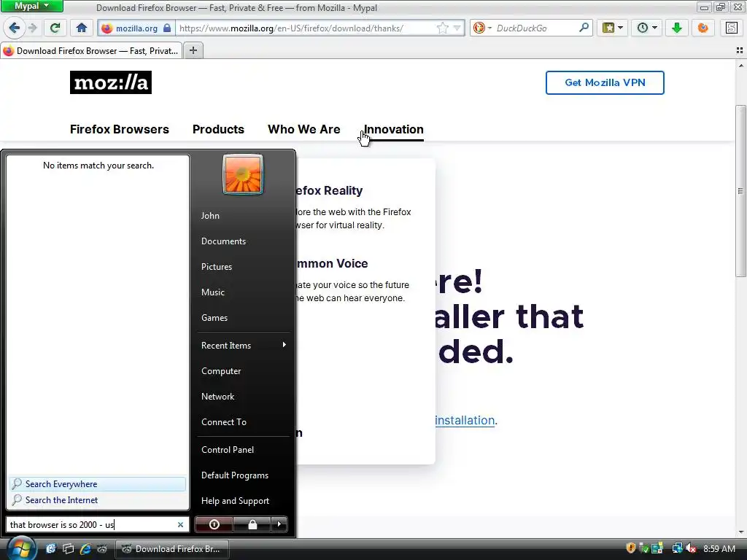Launch Mypal raccoon icon in Quick Launch
This screenshot has height=560, width=747.
click(x=102, y=549)
